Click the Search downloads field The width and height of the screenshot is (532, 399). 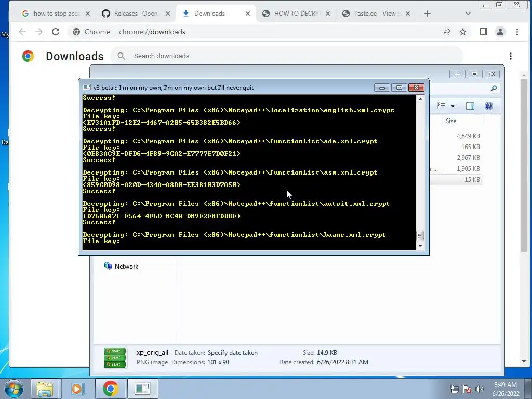point(287,56)
